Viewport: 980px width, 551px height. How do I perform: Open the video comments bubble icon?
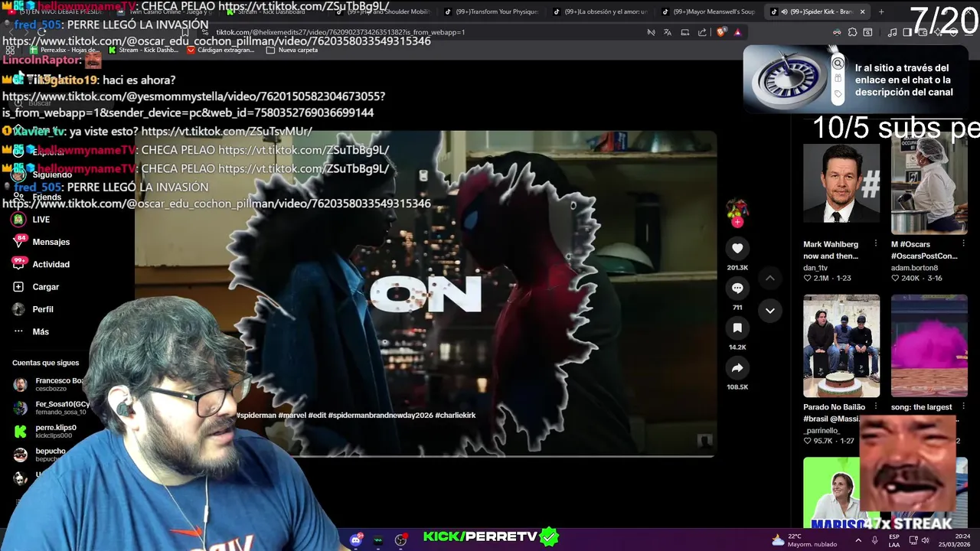coord(737,288)
